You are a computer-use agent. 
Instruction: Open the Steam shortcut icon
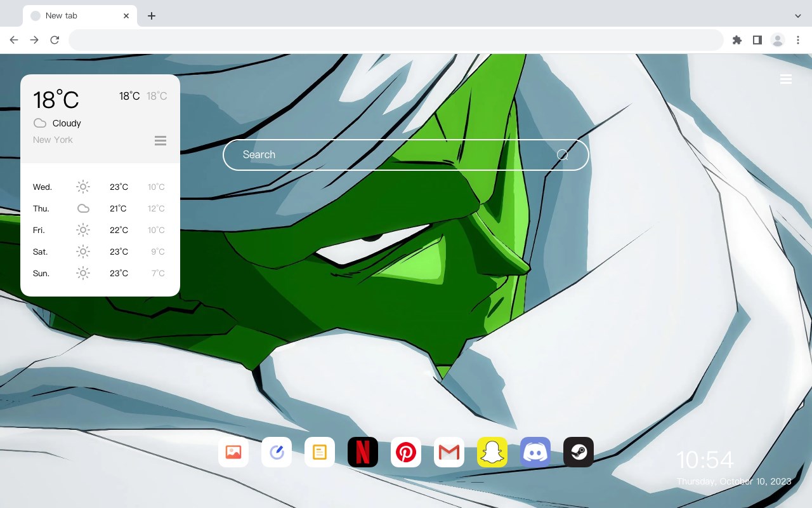(579, 452)
